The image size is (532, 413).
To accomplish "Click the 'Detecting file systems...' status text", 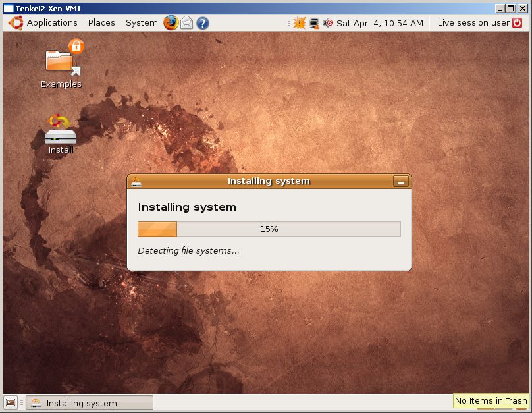I will [x=188, y=250].
